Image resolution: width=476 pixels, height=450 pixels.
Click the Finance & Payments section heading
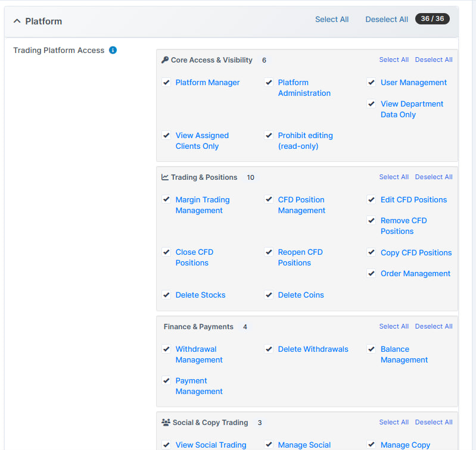(198, 327)
